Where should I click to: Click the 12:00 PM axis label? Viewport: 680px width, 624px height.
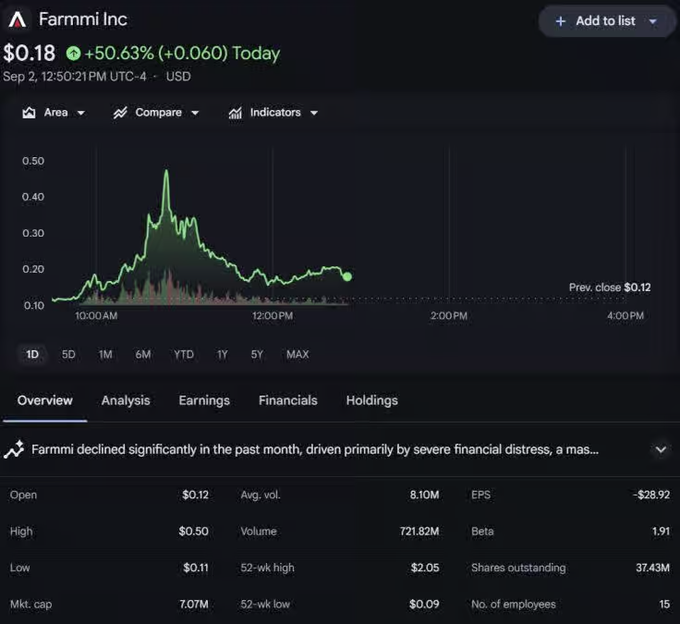(272, 316)
